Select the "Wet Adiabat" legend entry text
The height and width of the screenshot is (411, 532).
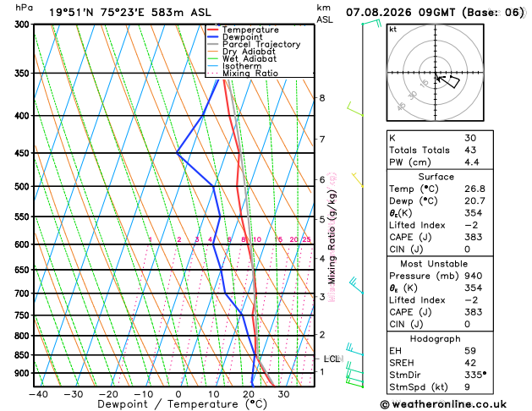tap(250, 58)
